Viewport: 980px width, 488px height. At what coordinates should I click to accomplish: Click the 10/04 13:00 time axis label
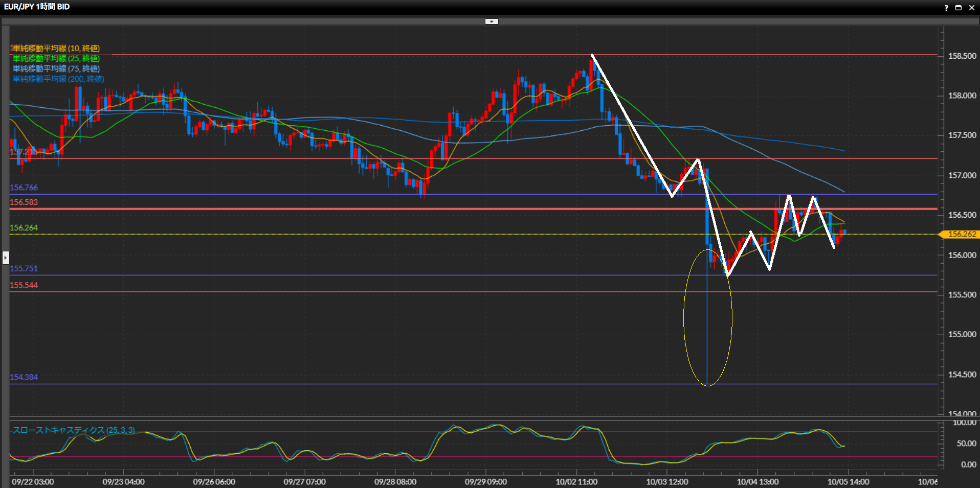tap(758, 482)
